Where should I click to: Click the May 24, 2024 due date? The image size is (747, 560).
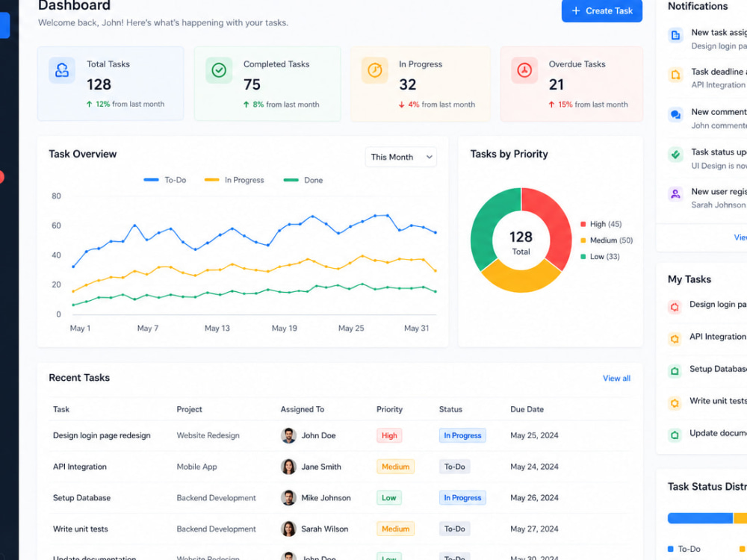click(x=534, y=467)
